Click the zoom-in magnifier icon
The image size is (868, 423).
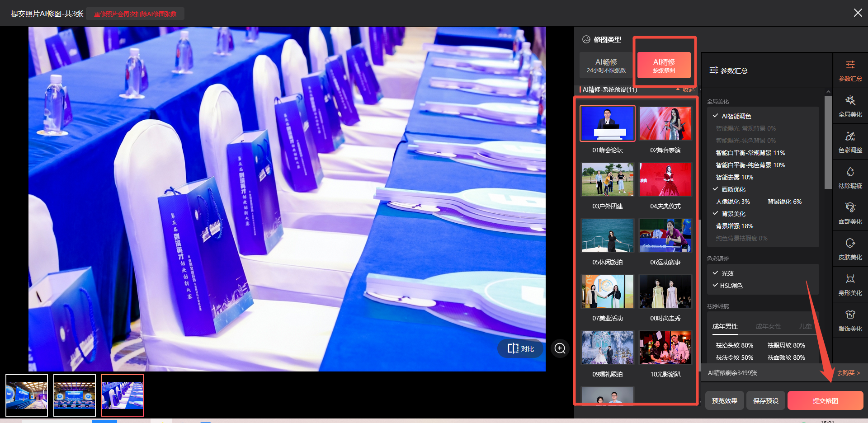[x=560, y=348]
